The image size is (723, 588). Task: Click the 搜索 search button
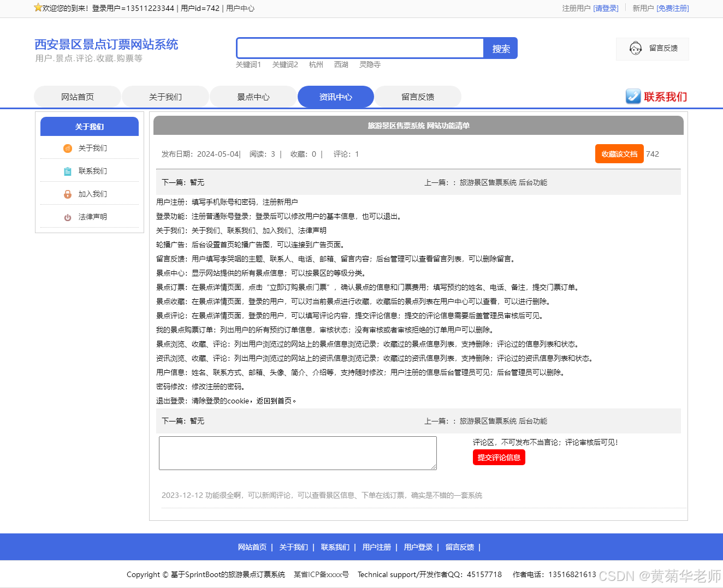coord(500,49)
